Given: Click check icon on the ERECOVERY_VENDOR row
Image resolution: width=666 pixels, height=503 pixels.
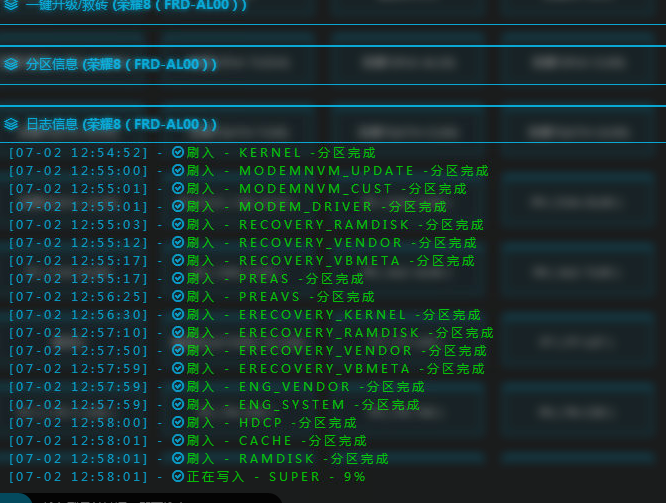Looking at the screenshot, I should point(178,350).
